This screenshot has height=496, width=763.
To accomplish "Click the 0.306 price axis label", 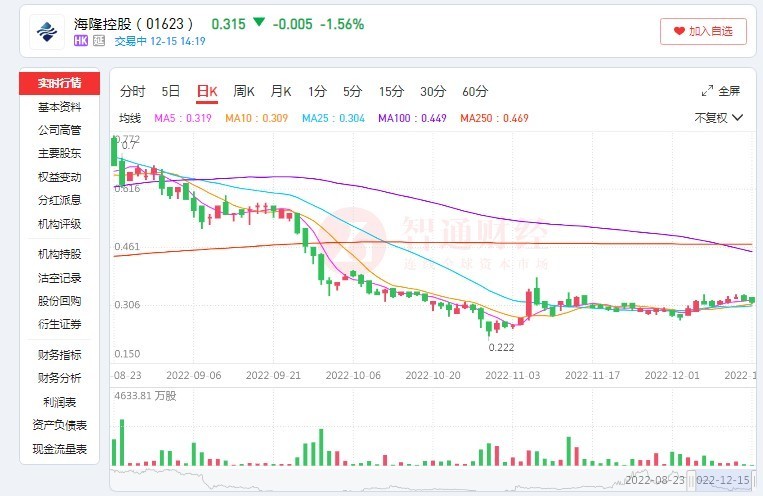I will [x=127, y=305].
